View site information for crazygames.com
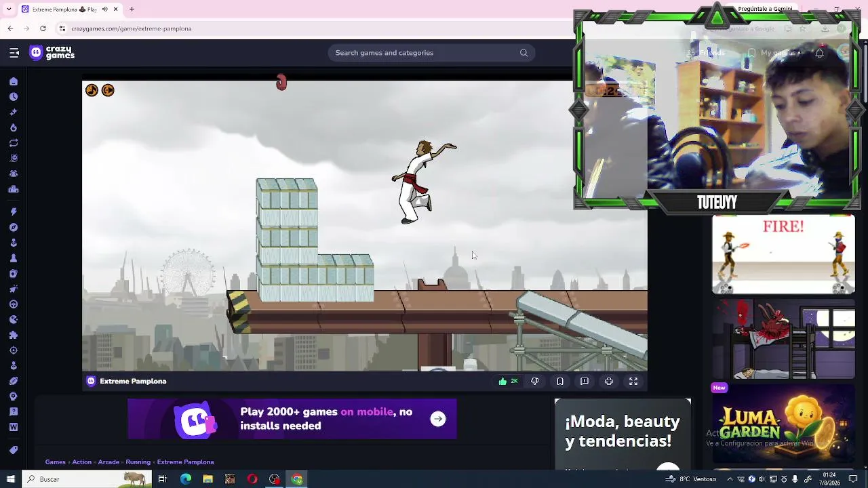Screen dimensions: 868x488 pos(62,28)
